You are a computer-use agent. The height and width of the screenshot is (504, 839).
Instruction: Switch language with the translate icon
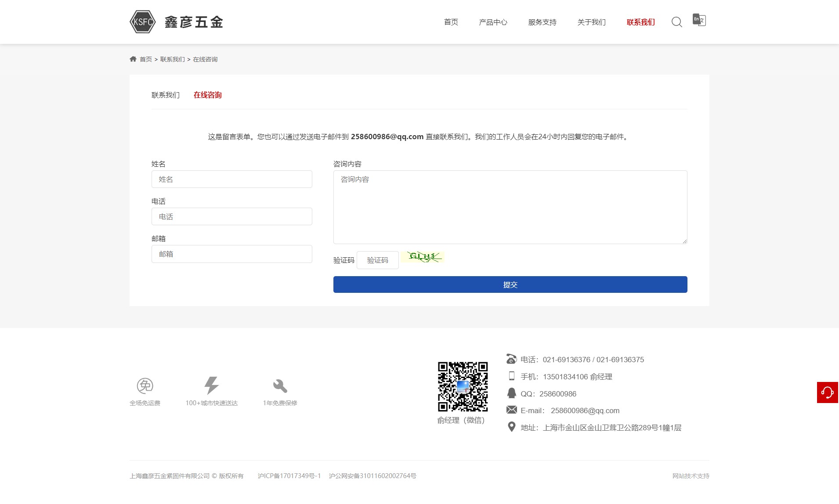699,20
